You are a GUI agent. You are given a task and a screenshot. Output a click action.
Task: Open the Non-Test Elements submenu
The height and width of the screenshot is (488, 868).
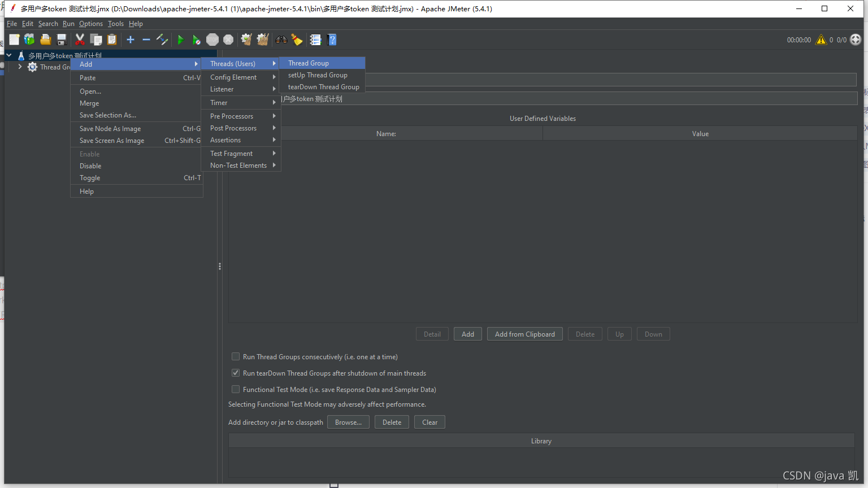pyautogui.click(x=241, y=165)
